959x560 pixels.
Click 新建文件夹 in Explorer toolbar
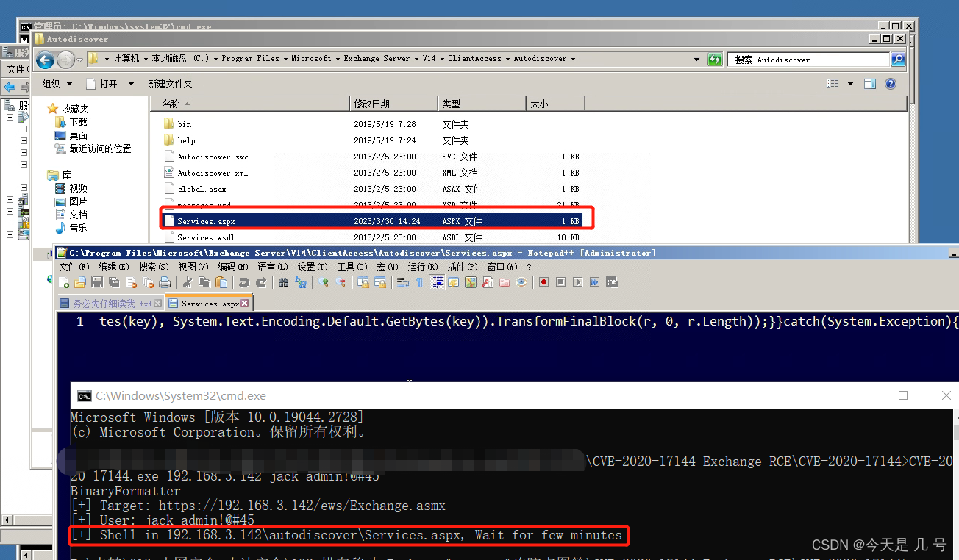click(x=170, y=84)
